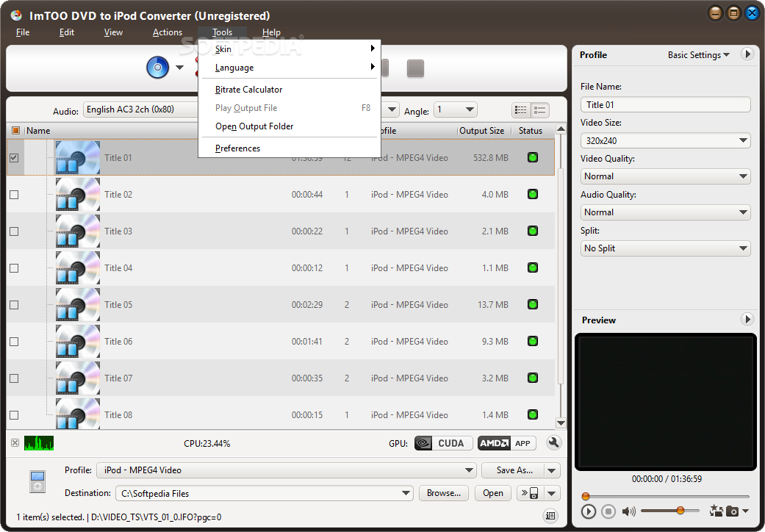Click Title 08 green status indicator

click(533, 414)
